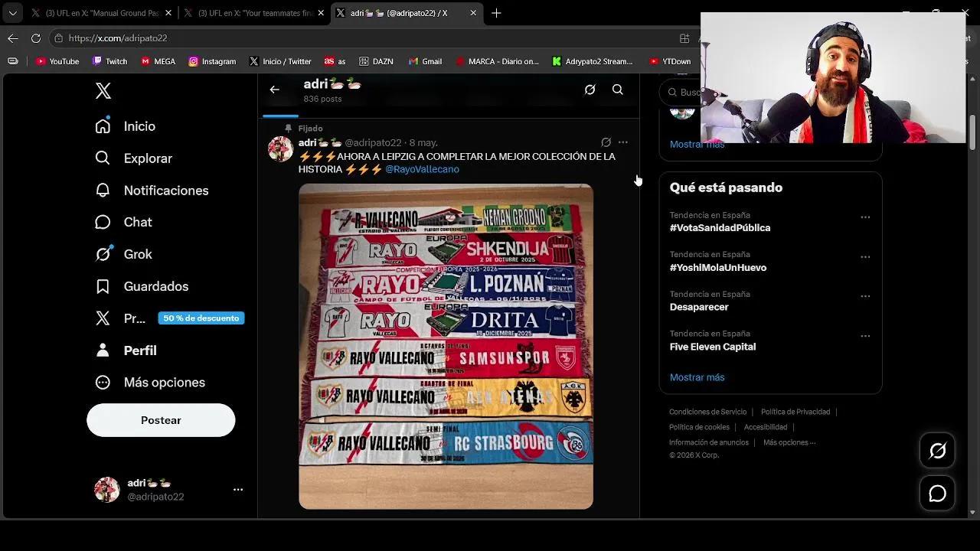Open a new browser tab

pos(496,13)
